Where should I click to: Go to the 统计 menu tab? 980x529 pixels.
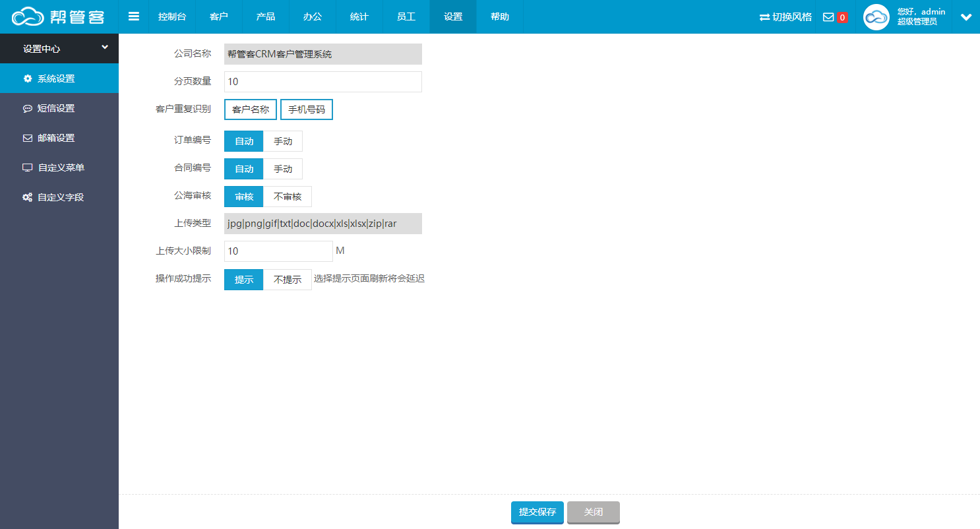(x=359, y=16)
